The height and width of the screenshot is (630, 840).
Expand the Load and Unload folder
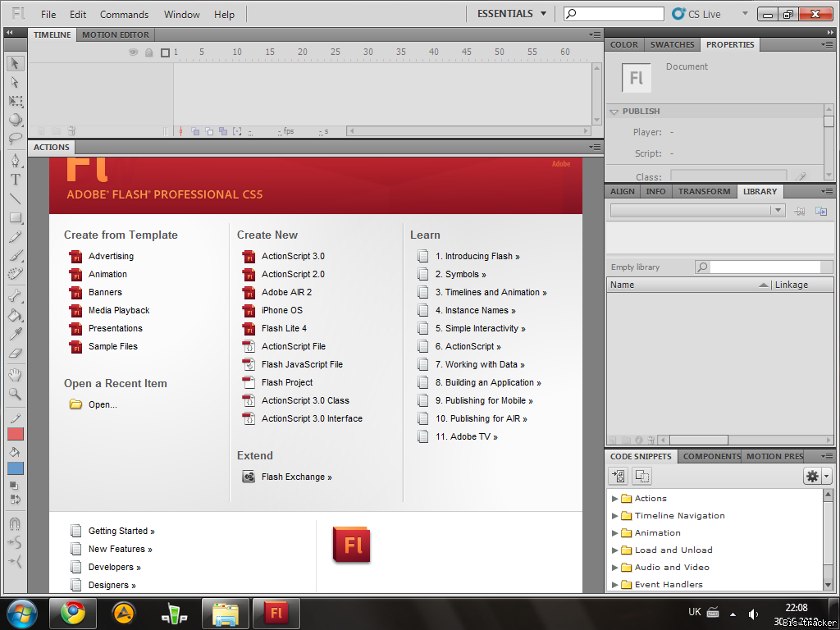(x=615, y=550)
